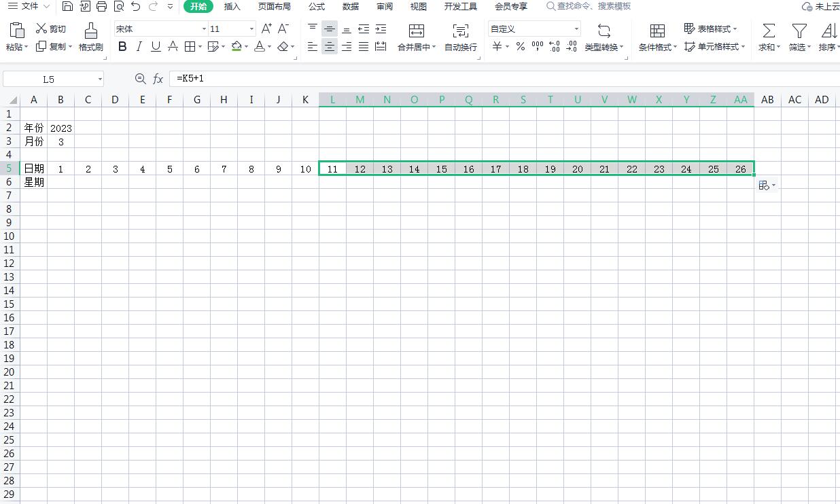Click the insert function fx icon
The width and height of the screenshot is (840, 504).
(x=158, y=79)
